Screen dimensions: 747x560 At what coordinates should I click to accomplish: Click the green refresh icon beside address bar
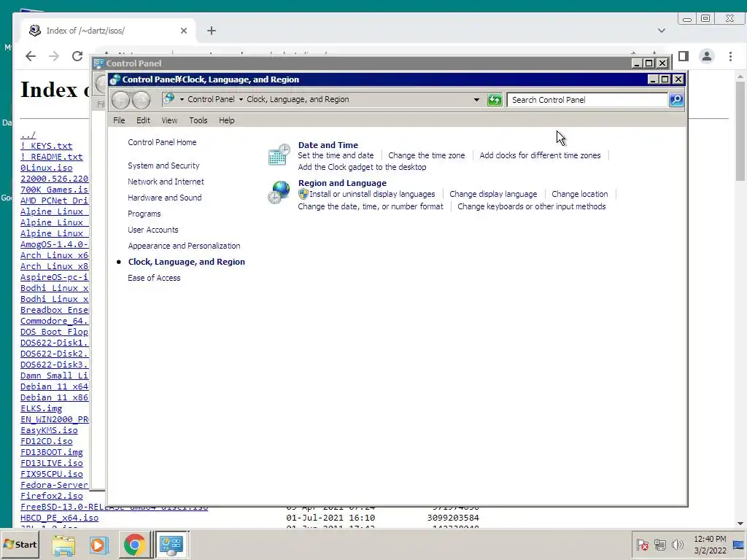coord(495,99)
